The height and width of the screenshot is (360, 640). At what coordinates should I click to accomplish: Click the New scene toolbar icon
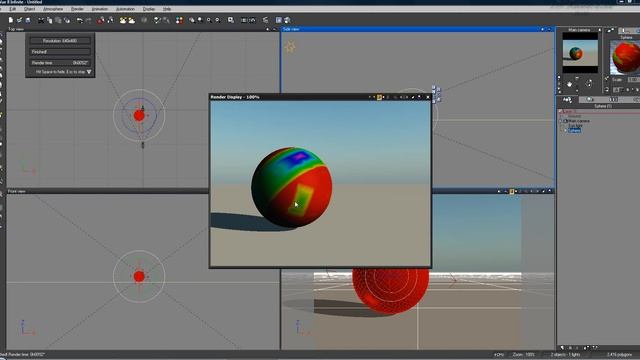pos(11,20)
